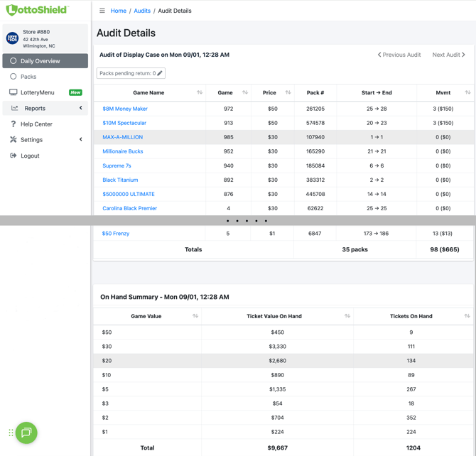Open the green chat widget icon
Screen dimensions: 476x456
pyautogui.click(x=26, y=433)
